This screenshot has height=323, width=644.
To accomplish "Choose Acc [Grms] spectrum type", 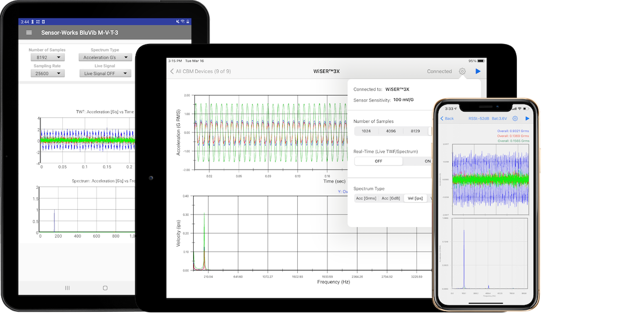I will click(x=367, y=199).
